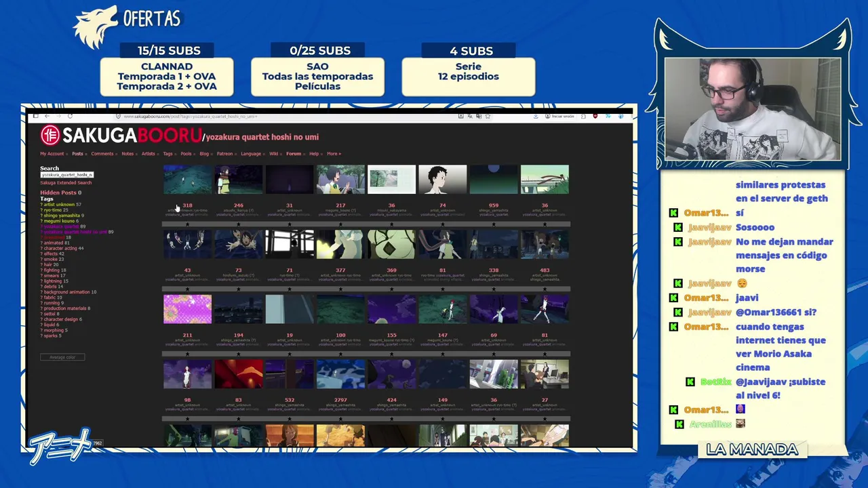Screen dimensions: 868x488
Task: Star the post with score 959
Action: [x=494, y=224]
